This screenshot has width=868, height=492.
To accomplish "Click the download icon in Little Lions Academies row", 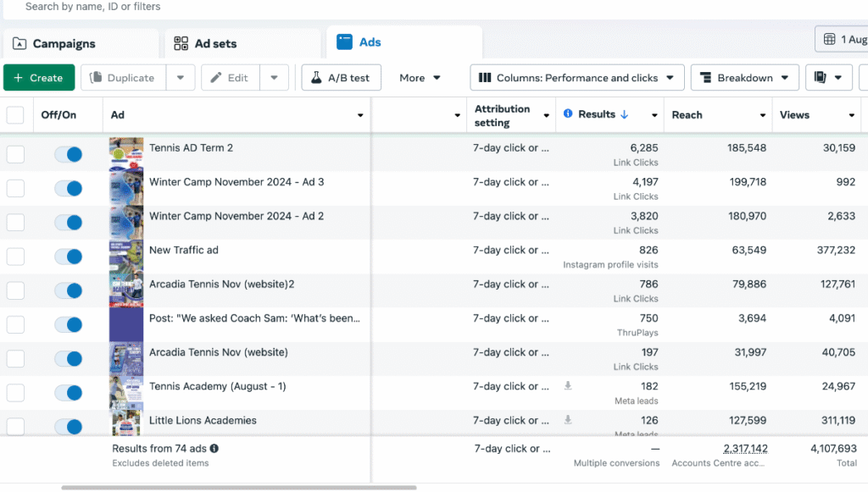I will pos(568,420).
